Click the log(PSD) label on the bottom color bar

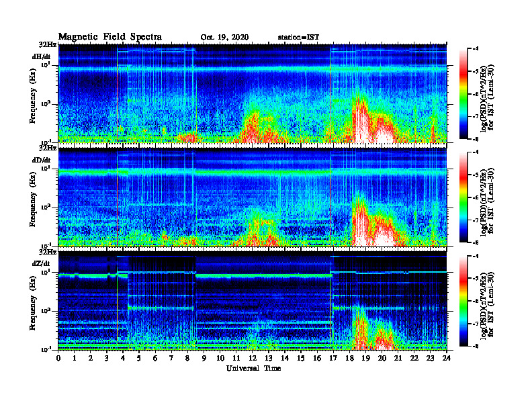click(x=487, y=304)
